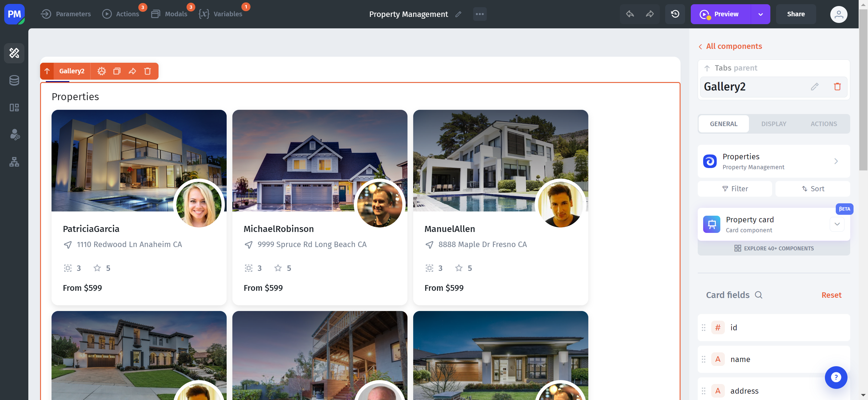868x400 pixels.
Task: Click PatriciaGarcia house image
Action: pyautogui.click(x=139, y=160)
